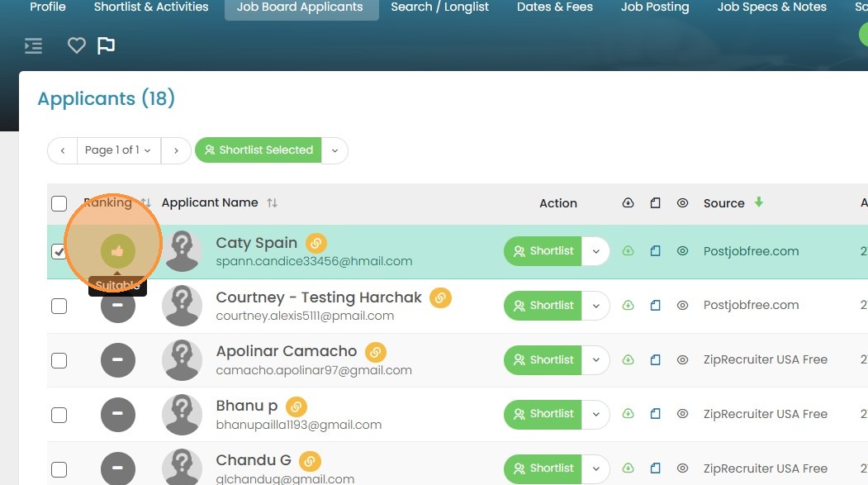Go to previous page arrow

point(63,150)
